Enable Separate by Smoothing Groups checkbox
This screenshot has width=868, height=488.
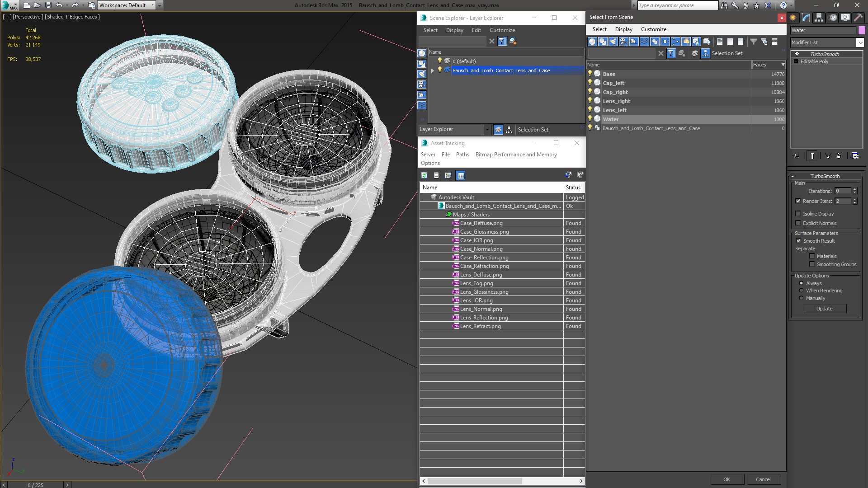coord(812,264)
